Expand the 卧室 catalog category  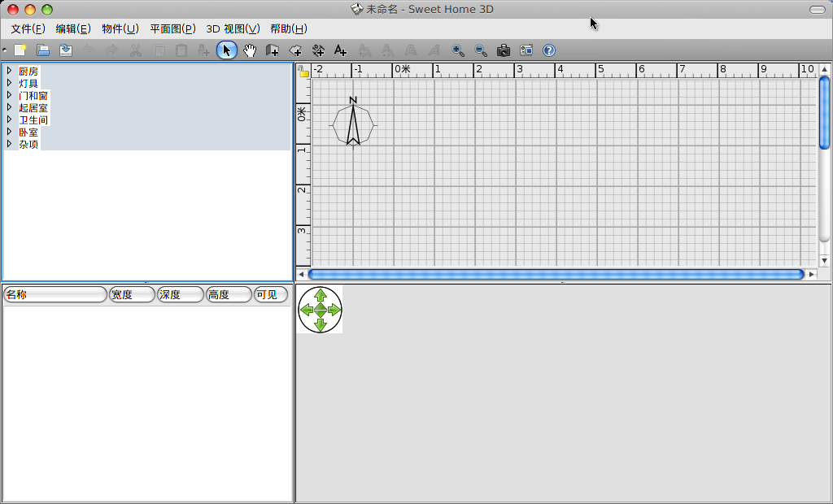tap(9, 132)
